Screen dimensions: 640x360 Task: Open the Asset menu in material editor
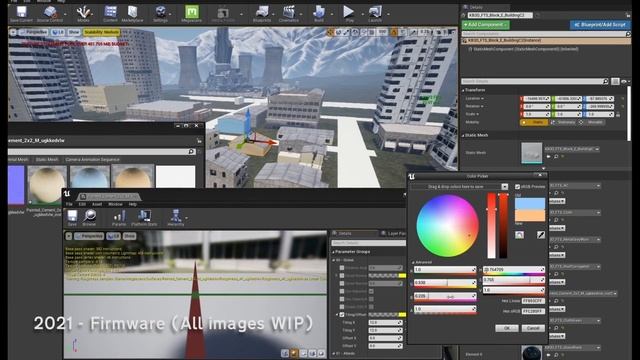coord(97,204)
